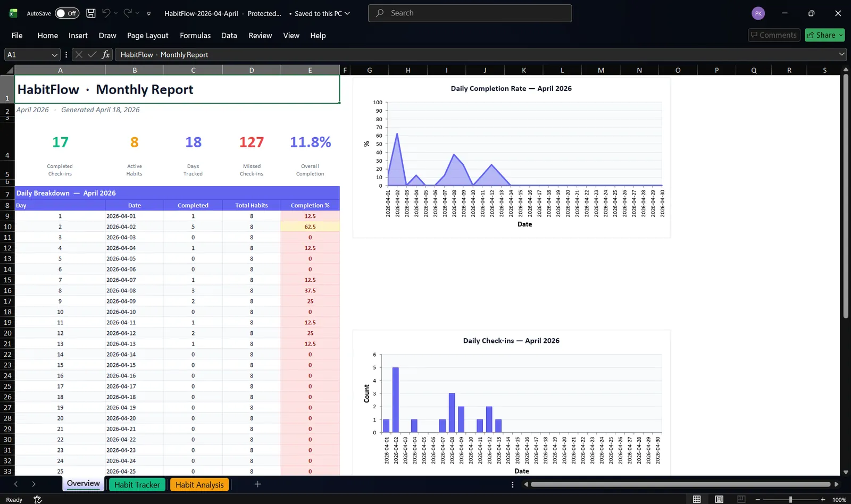
Task: Switch to Page Layout view
Action: click(x=719, y=499)
